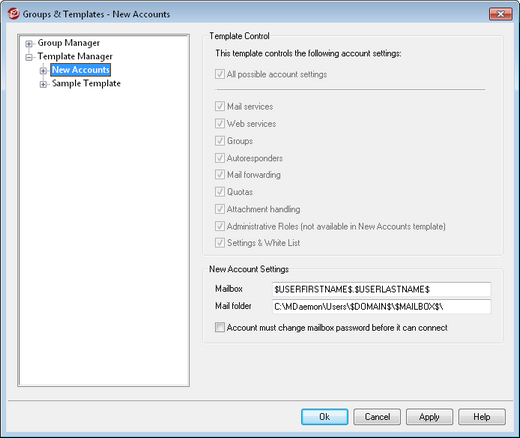
Task: Expand the Group Manager tree node
Action: click(x=29, y=44)
